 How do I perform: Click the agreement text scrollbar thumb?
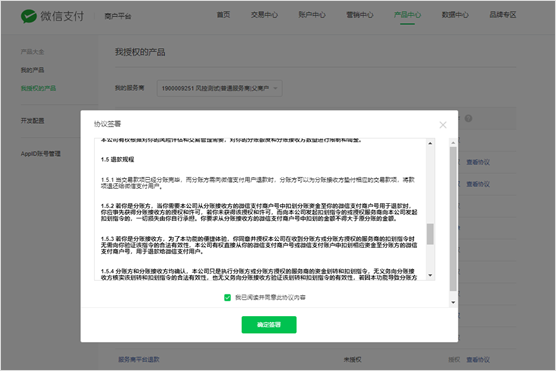point(430,234)
